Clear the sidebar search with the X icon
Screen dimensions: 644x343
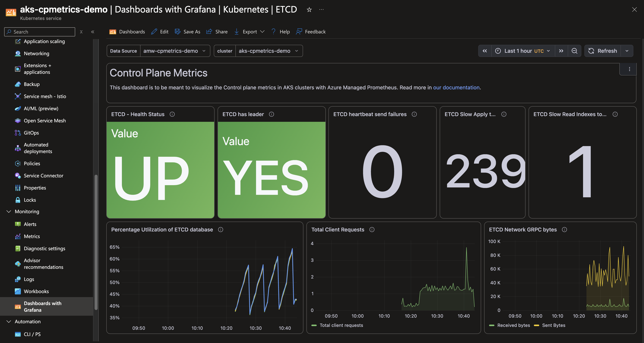tap(81, 32)
